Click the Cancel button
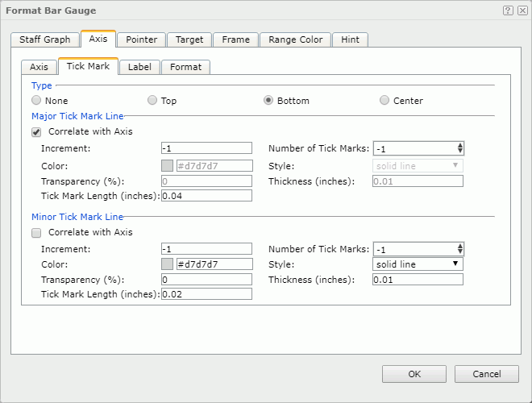Image resolution: width=532 pixels, height=403 pixels. [487, 374]
